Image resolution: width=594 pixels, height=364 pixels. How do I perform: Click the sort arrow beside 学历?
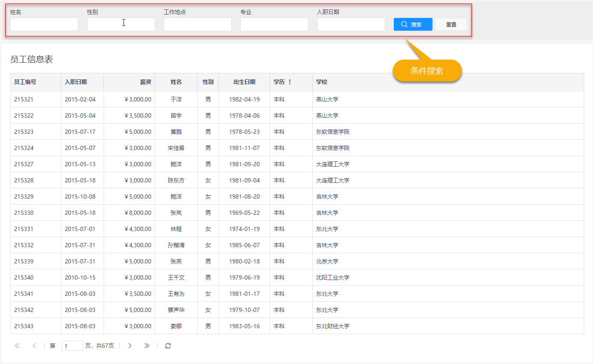coord(290,82)
